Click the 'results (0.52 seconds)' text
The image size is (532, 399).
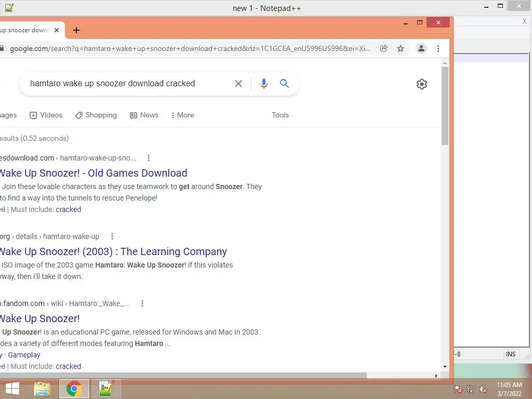[x=34, y=138]
